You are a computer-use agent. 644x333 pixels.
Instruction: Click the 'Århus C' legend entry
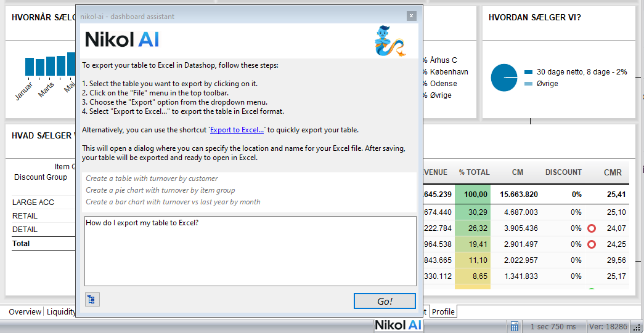pos(444,60)
